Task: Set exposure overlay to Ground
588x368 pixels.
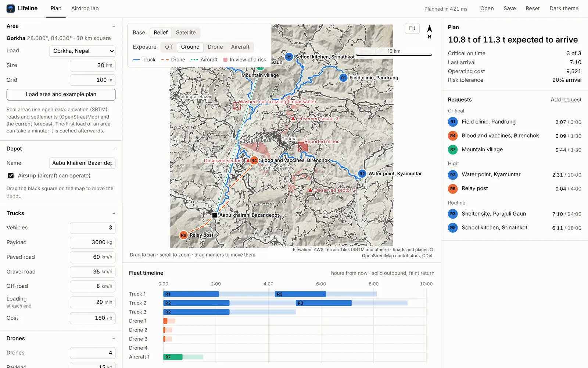Action: 190,47
